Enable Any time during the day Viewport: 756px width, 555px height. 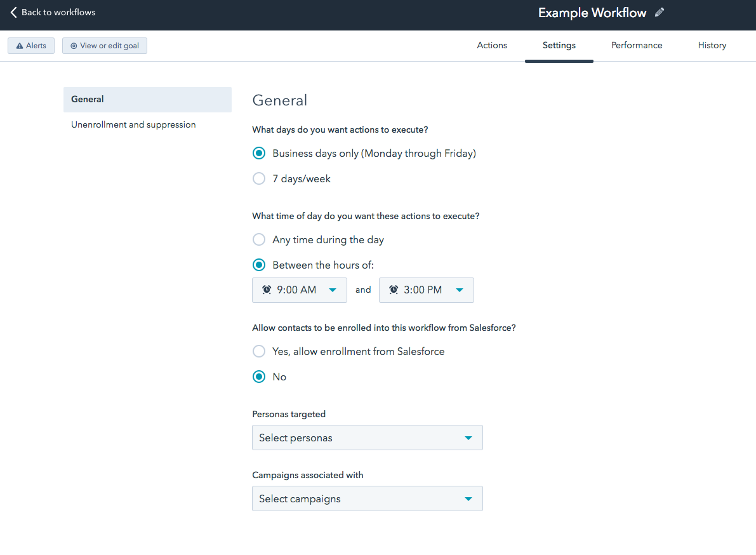(x=258, y=239)
